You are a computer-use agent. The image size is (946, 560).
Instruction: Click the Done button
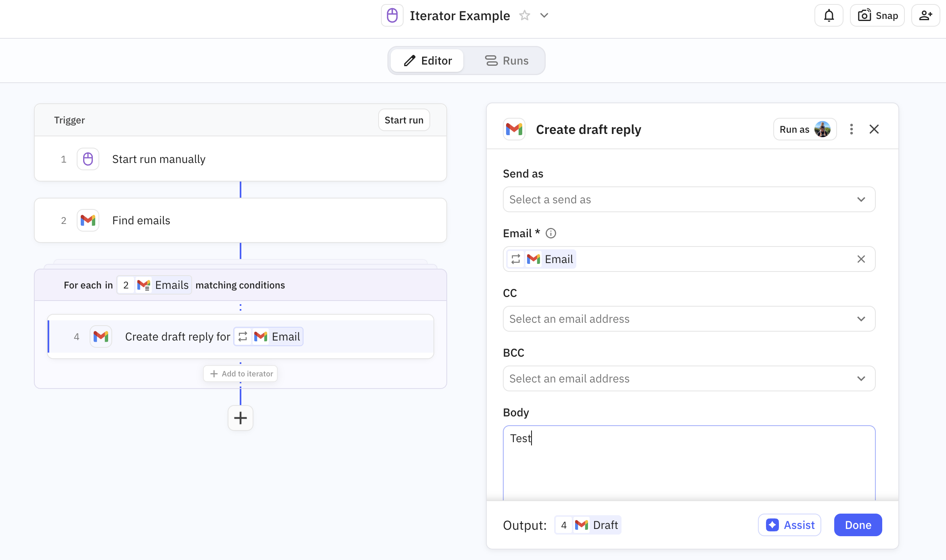point(858,525)
